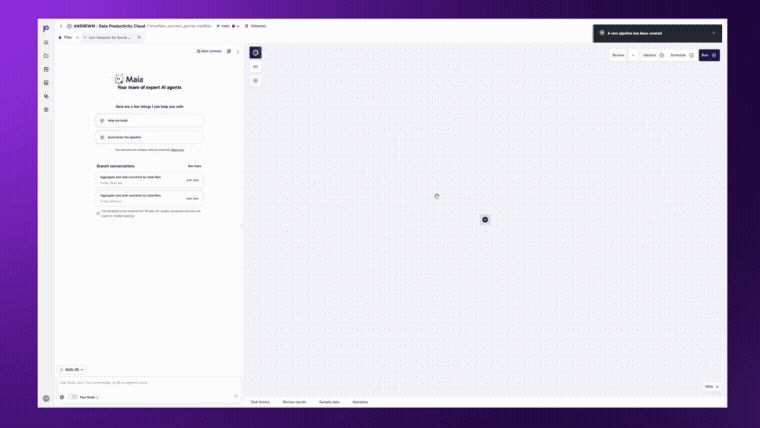Screen dimensions: 760x428
Task: Switch to the Task history tab
Action: [260, 402]
